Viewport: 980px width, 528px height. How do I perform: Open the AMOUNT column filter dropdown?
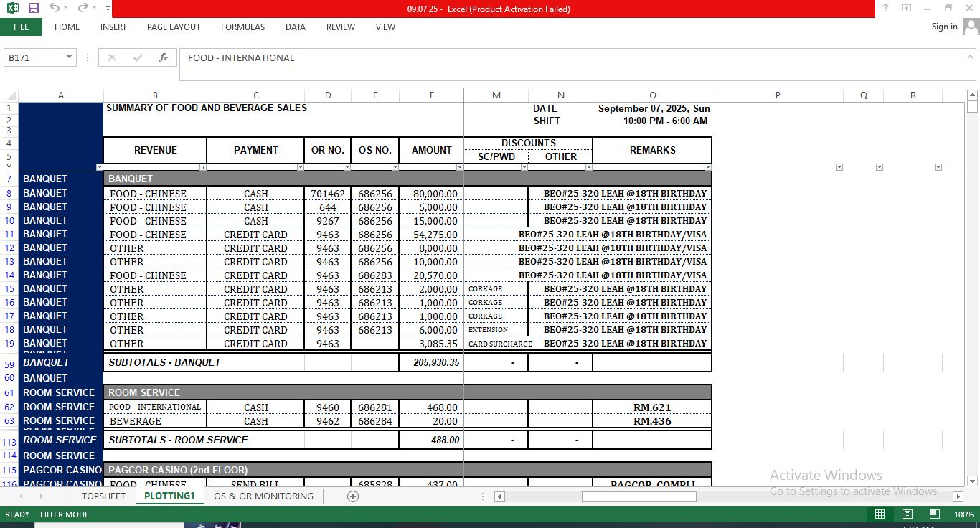[x=460, y=167]
